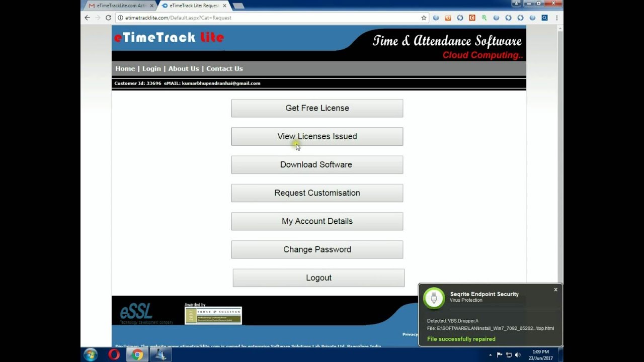Open a new browser tab
Viewport: 644px width, 362px height.
238,6
